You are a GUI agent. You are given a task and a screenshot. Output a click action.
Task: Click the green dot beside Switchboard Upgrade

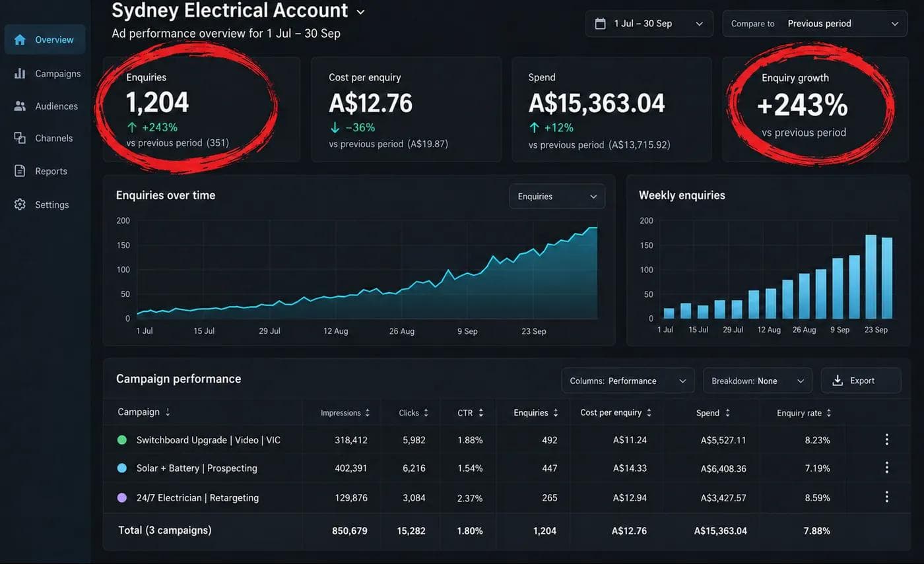click(121, 440)
